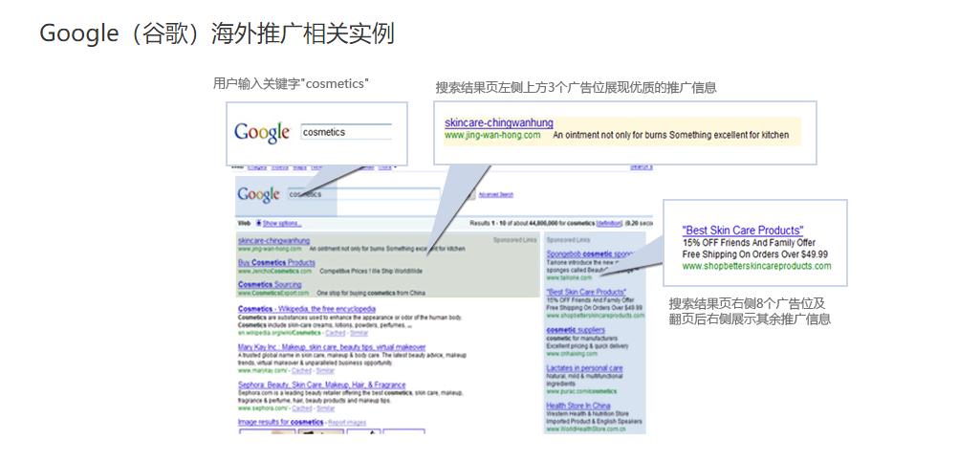The image size is (980, 462).
Task: Open the Buy Cosmetics Products ad link
Action: [x=276, y=263]
